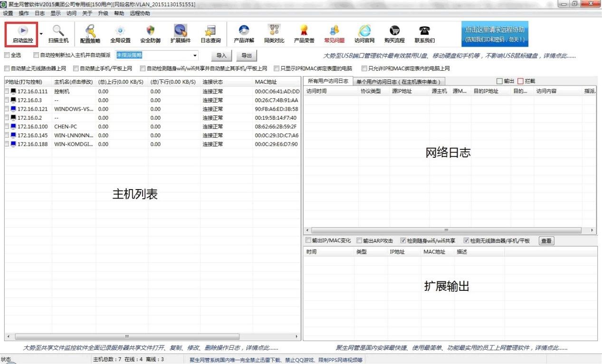Screen dimensions: 602x364
Task: Open 配置策略 policy configuration
Action: 90,31
